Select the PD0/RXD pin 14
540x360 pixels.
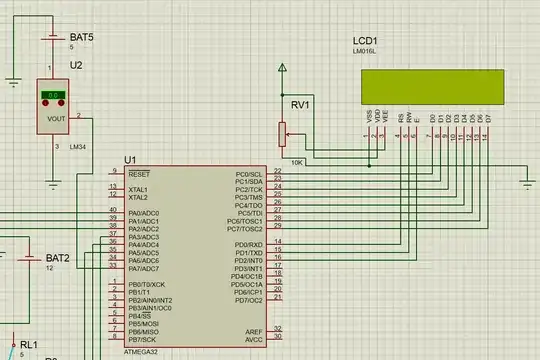tap(275, 244)
